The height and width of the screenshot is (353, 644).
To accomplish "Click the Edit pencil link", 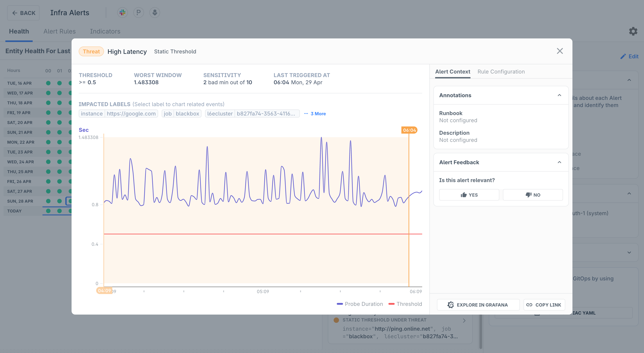I will click(629, 57).
